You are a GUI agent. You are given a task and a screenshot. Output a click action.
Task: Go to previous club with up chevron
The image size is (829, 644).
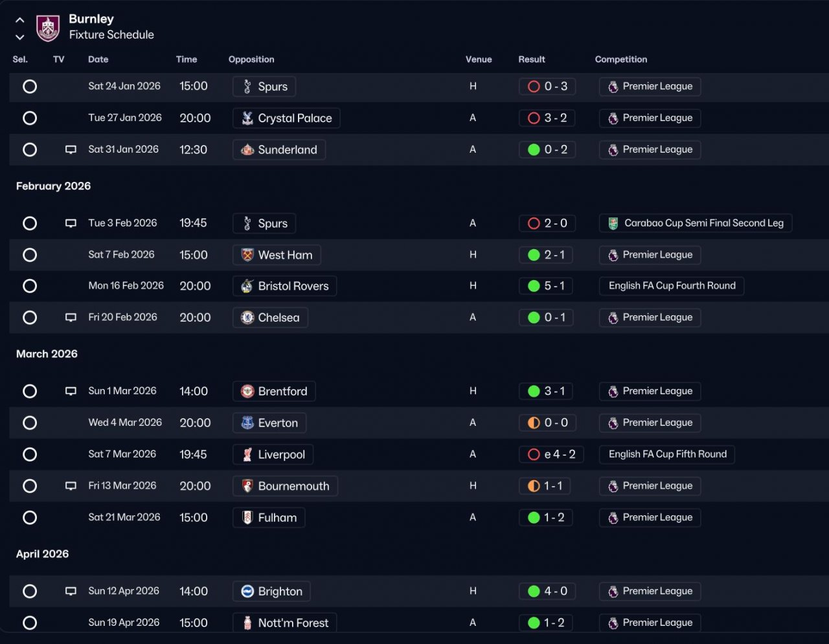coord(20,21)
